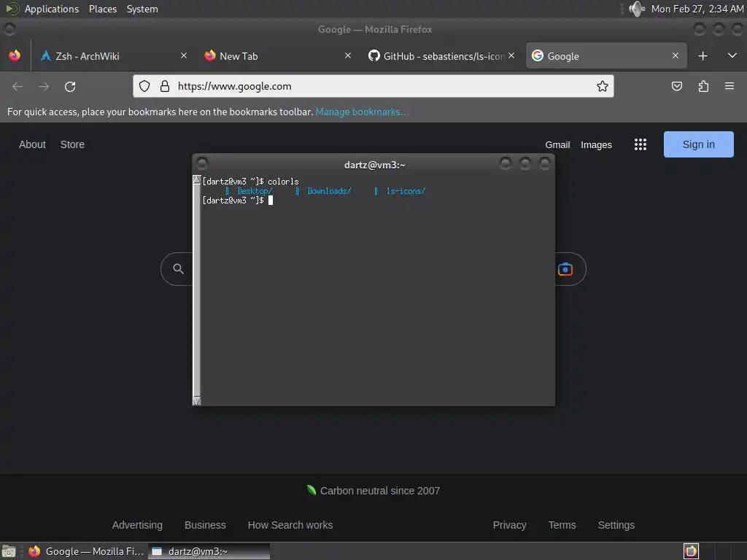Open Save to Pocket icon
The width and height of the screenshot is (747, 560).
click(676, 86)
